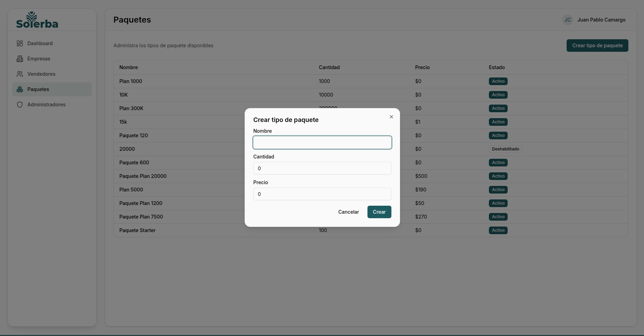This screenshot has height=336, width=644.
Task: Navigate to Vendedores section
Action: (x=41, y=74)
